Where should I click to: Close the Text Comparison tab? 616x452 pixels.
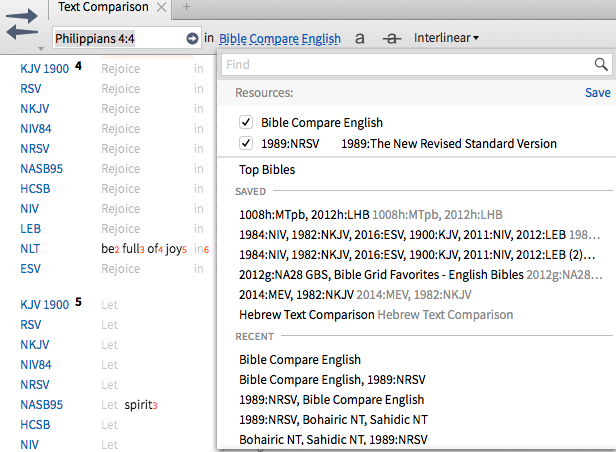point(161,7)
